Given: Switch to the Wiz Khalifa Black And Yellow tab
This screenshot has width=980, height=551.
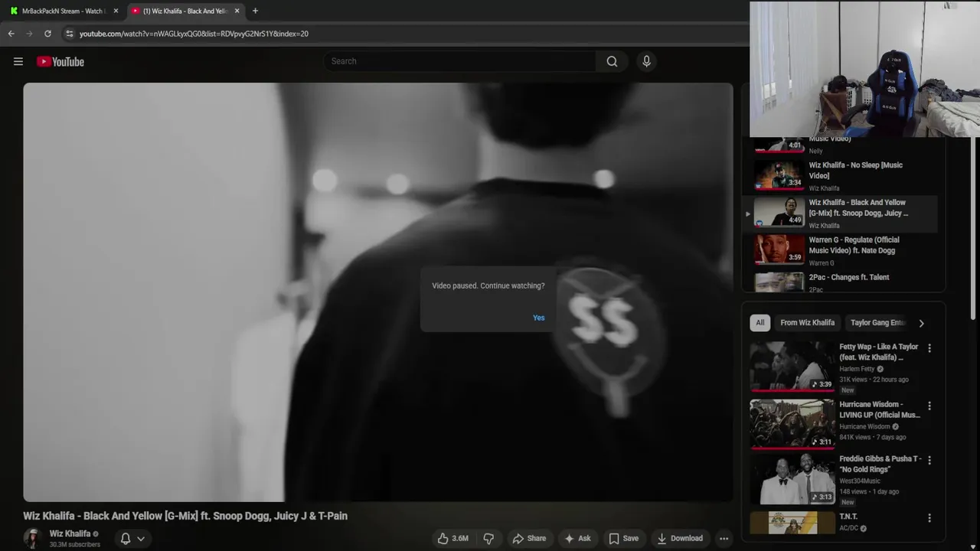Looking at the screenshot, I should 185,11.
